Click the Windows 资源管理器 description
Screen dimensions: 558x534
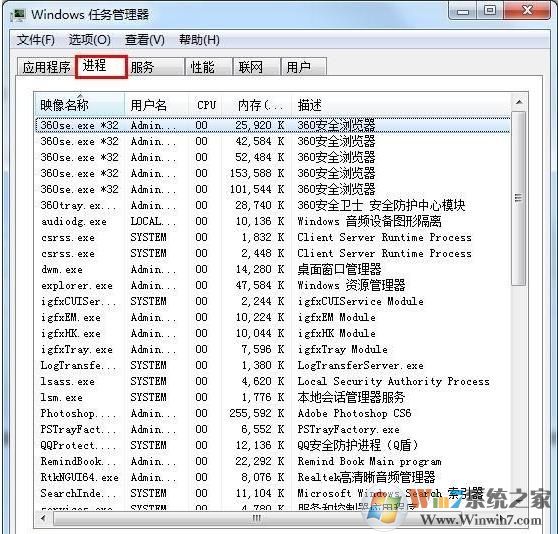tap(351, 285)
